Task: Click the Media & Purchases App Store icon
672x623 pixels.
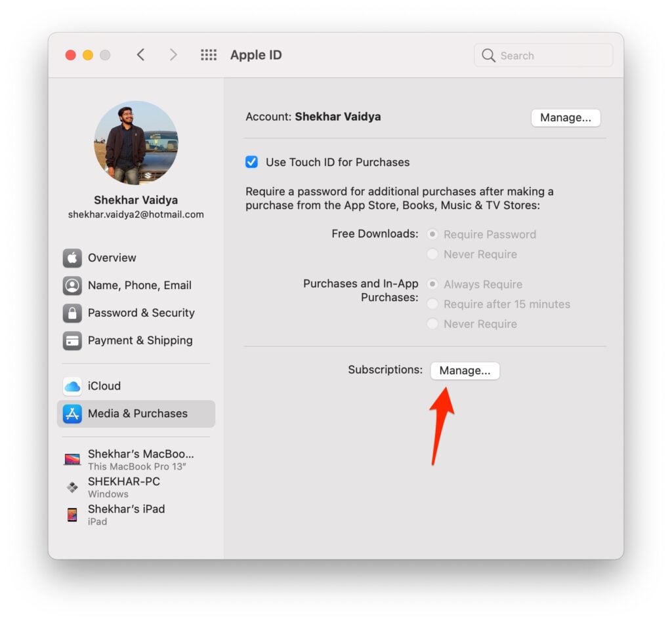Action: pyautogui.click(x=72, y=414)
